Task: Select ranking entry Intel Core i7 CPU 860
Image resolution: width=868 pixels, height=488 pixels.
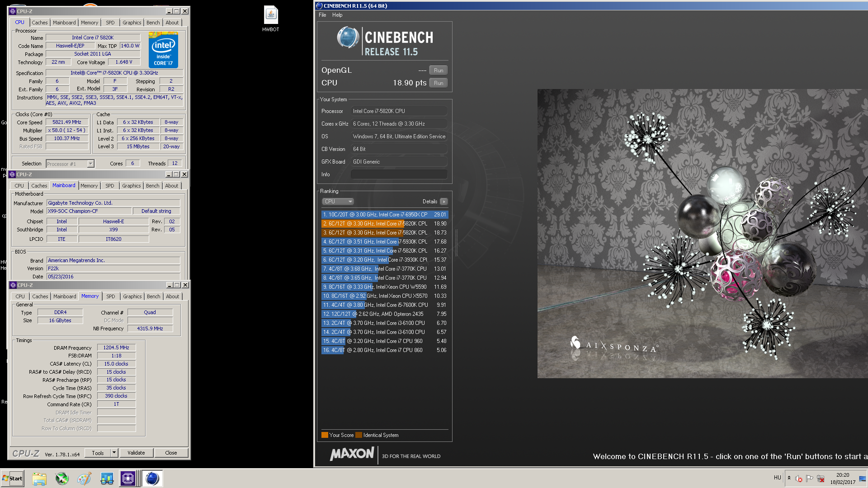Action: 385,350
